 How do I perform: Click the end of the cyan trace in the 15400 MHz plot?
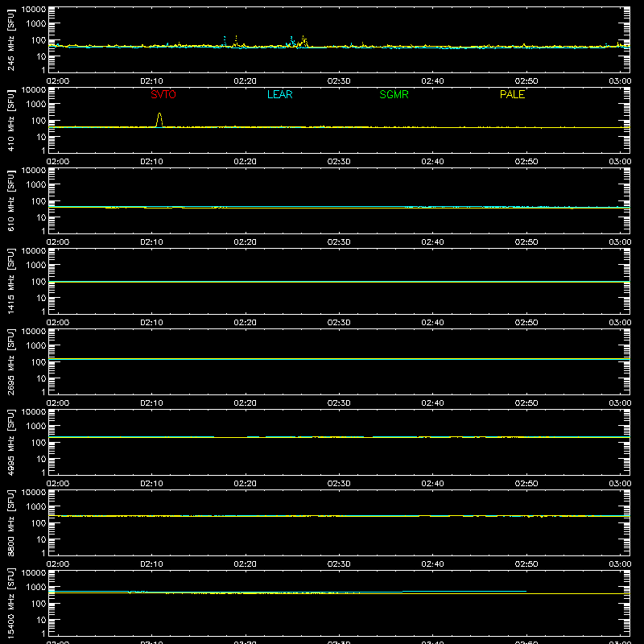pos(526,592)
